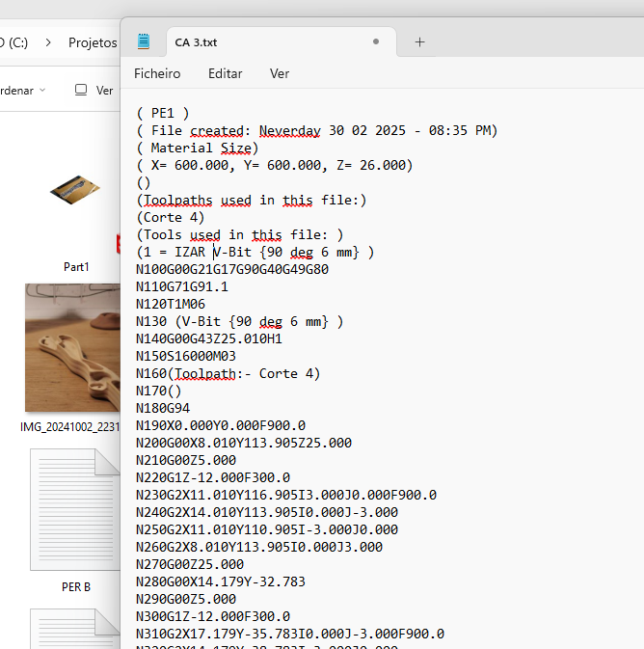This screenshot has height=649, width=644.
Task: Select the PER B text file icon
Action: pos(75,511)
